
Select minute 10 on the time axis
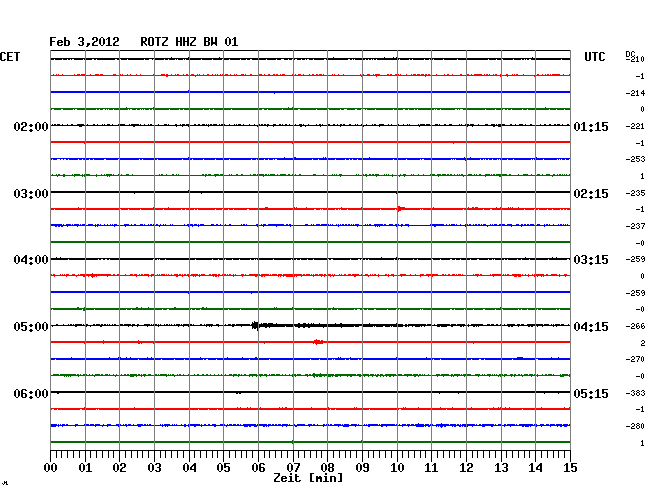point(397,468)
